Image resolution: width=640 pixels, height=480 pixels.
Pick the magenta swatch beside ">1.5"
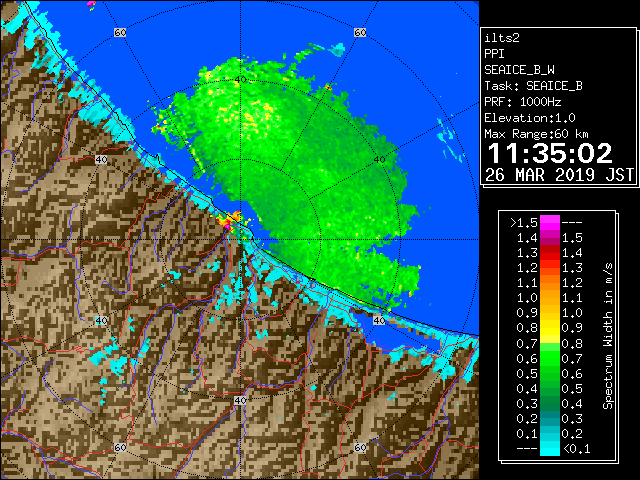pyautogui.click(x=550, y=223)
